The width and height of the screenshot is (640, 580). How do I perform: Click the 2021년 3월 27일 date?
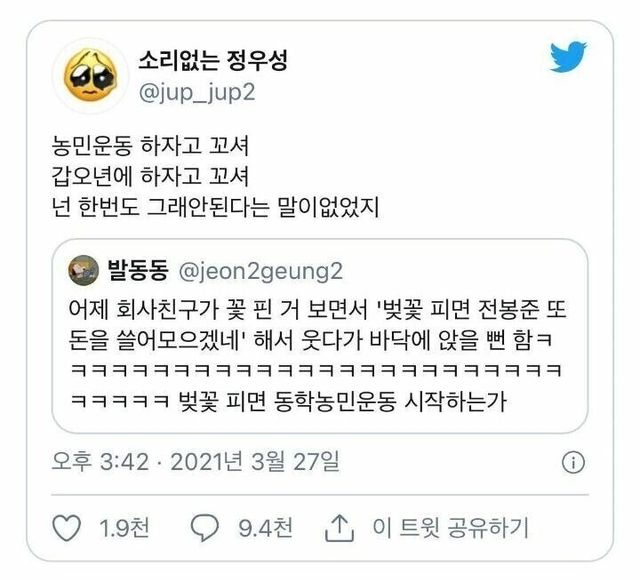coord(255,462)
